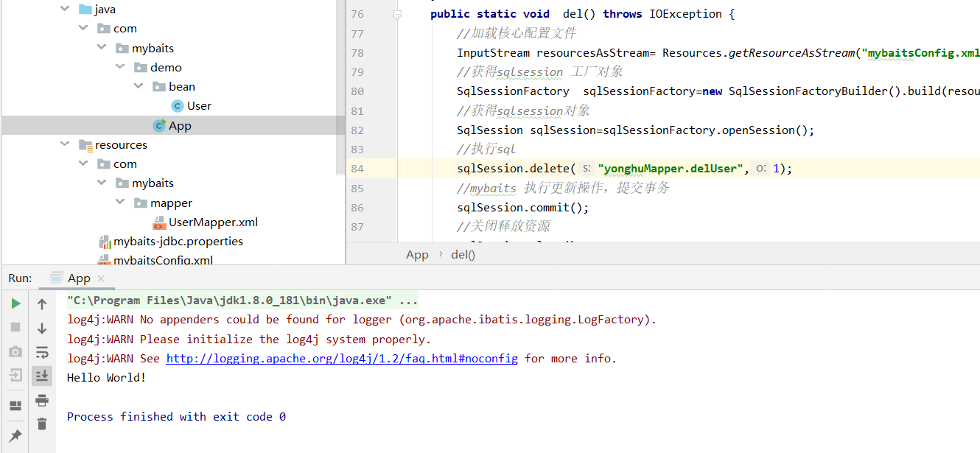980x453 pixels.
Task: Fold the del() method at line 76
Action: pos(396,14)
